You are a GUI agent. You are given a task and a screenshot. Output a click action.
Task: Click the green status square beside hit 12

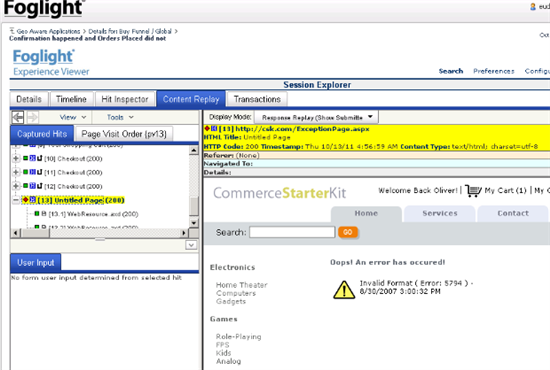point(26,186)
